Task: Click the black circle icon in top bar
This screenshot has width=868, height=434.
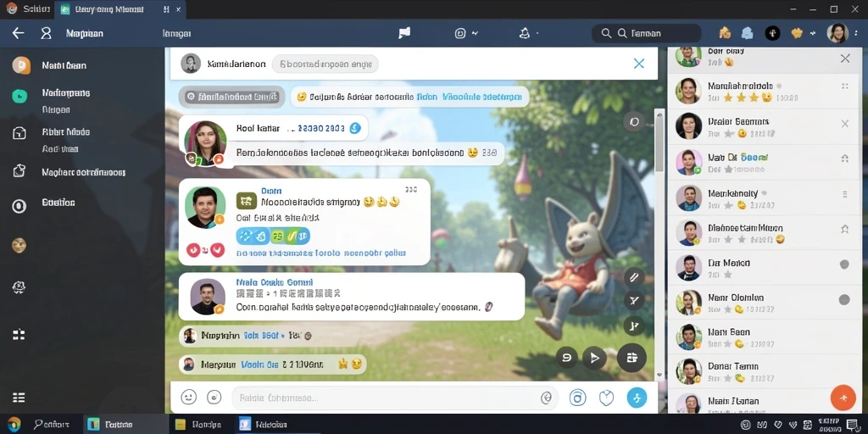Action: coord(772,33)
